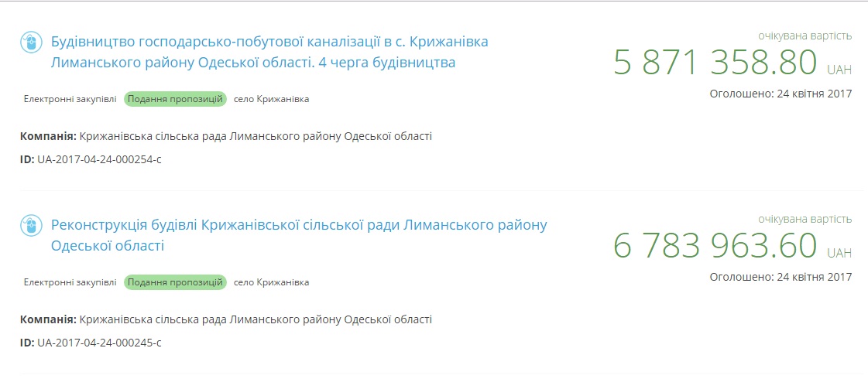
Task: Click the company name in the reconstruction tender listing
Action: point(255,319)
